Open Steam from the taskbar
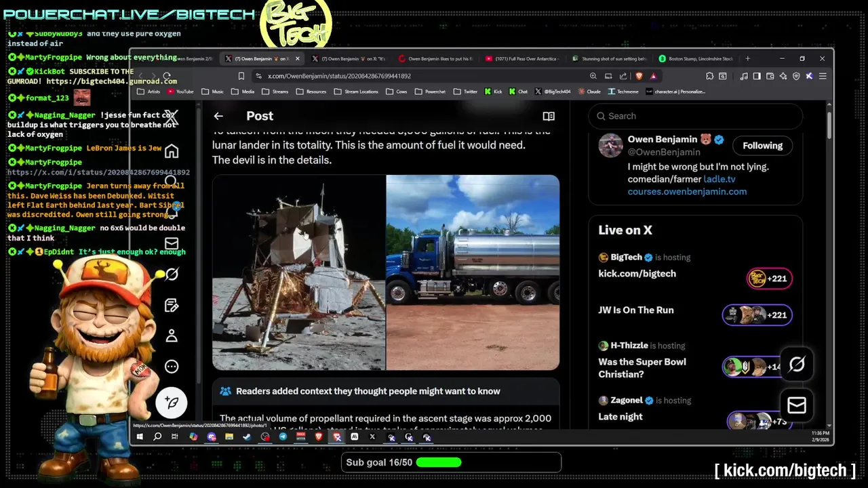 247,437
